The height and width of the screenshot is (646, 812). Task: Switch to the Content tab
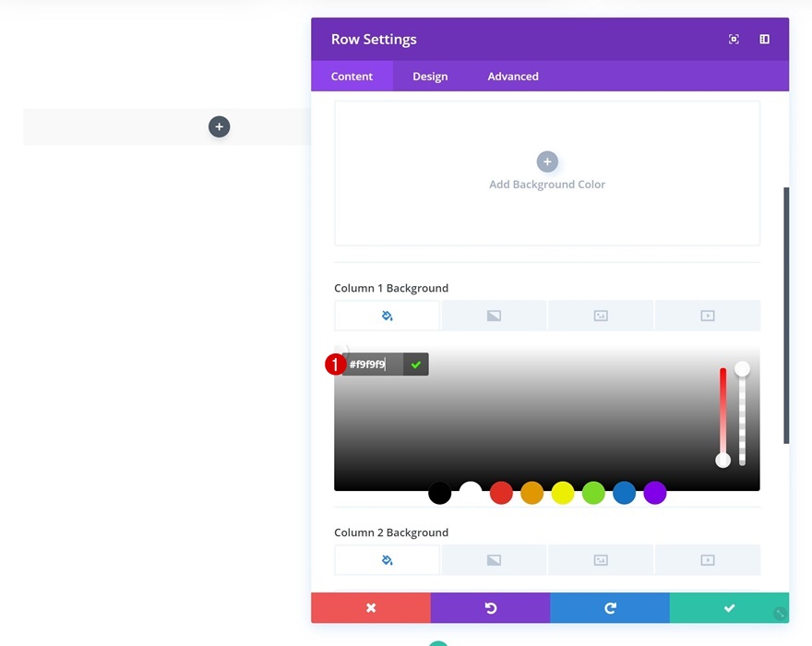click(352, 77)
